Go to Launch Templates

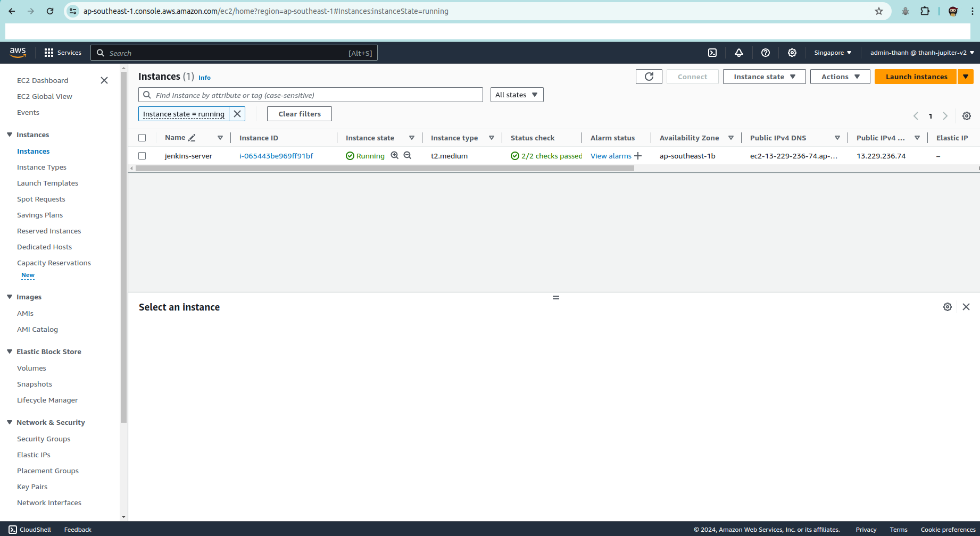47,183
